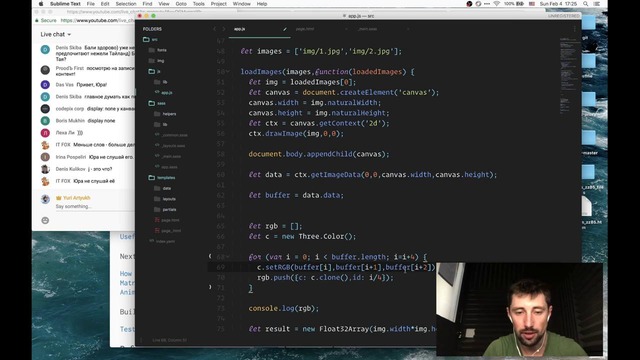The image size is (640, 360).
Task: Open app.js file in sidebar
Action: pyautogui.click(x=164, y=93)
